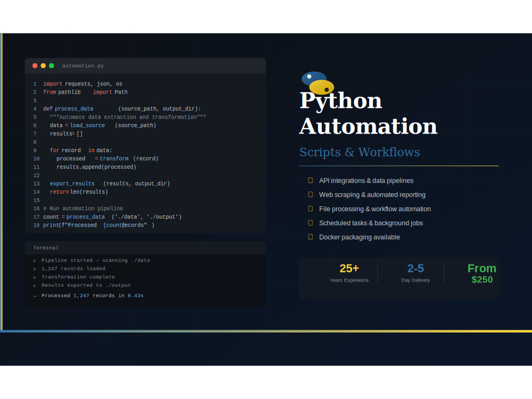Click '1,247 records loaded' terminal output
The width and height of the screenshot is (532, 399).
point(73,268)
